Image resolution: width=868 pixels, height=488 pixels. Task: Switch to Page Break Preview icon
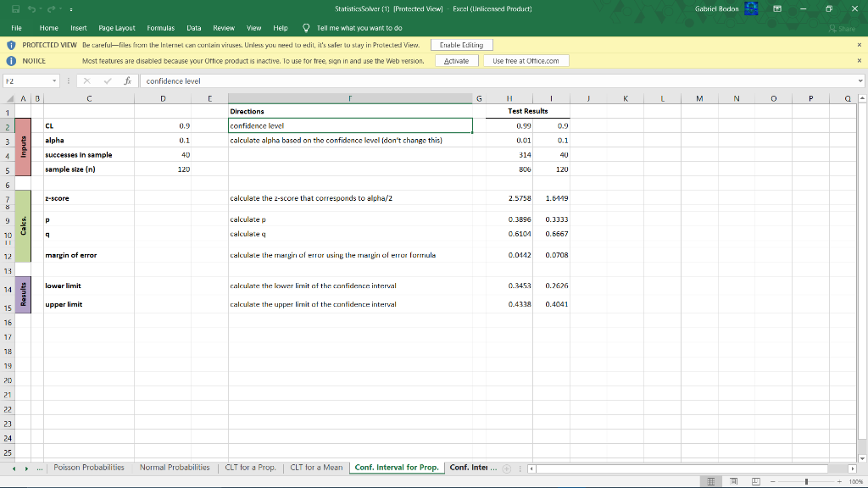(x=755, y=481)
